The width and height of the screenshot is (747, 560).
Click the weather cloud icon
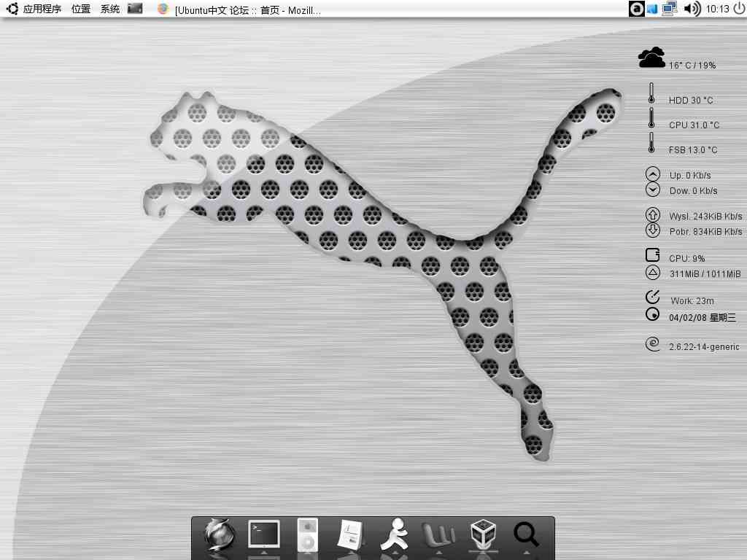coord(651,58)
